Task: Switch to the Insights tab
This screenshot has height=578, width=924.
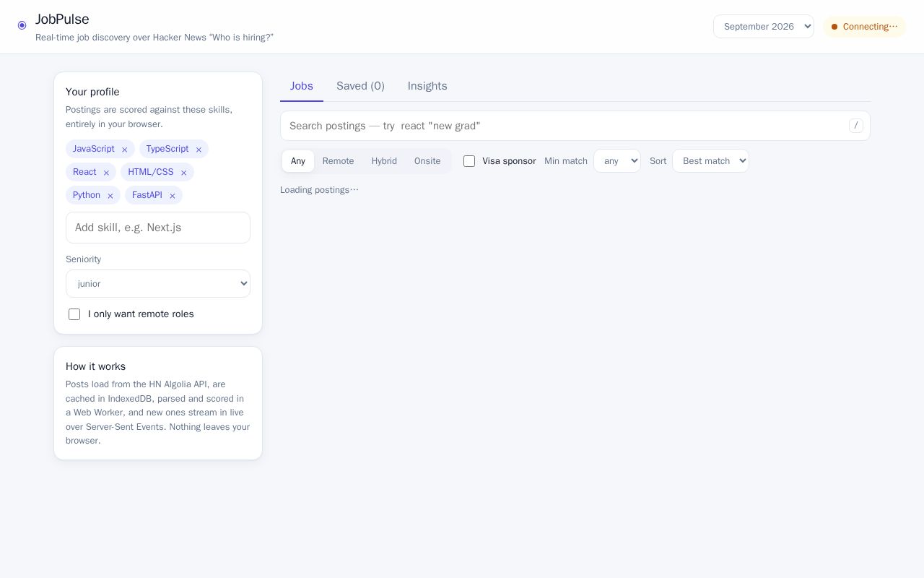Action: (427, 86)
